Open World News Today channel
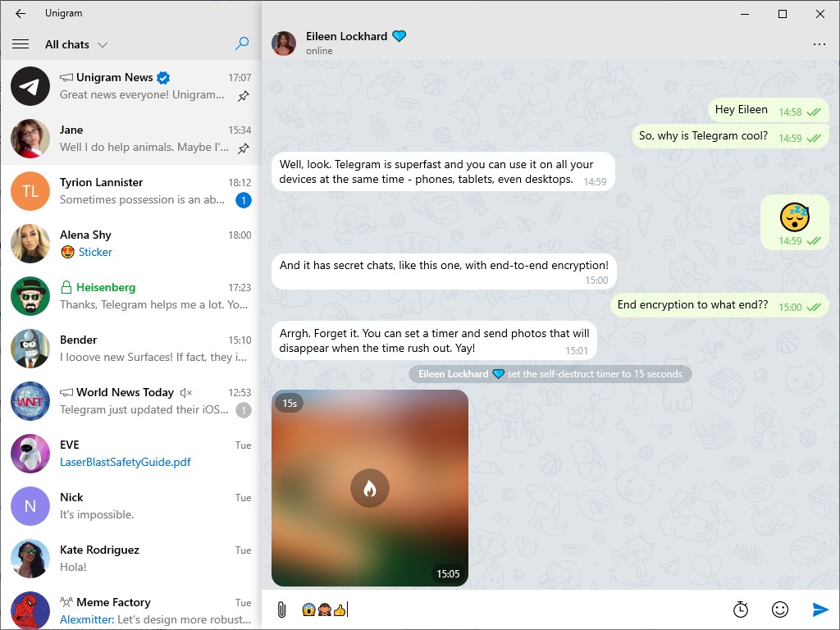Viewport: 840px width, 630px height. pyautogui.click(x=130, y=401)
